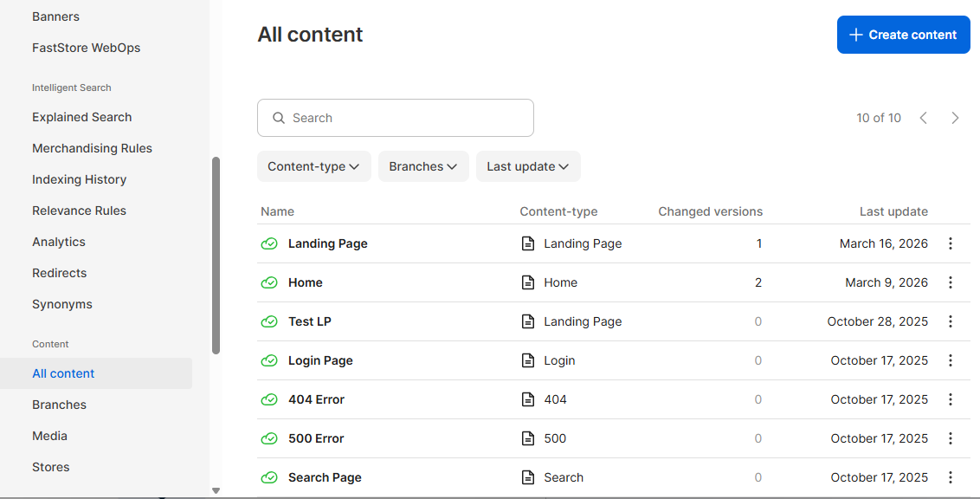Click the Search input field

pos(396,118)
